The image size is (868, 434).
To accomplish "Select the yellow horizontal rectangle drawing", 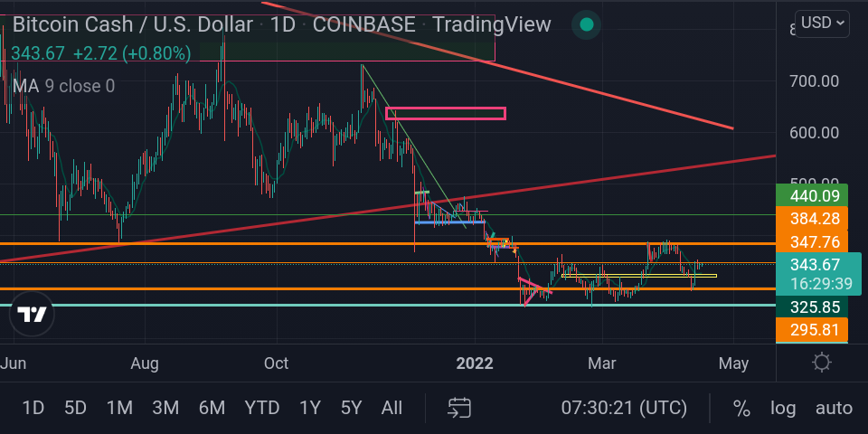I will click(x=639, y=275).
